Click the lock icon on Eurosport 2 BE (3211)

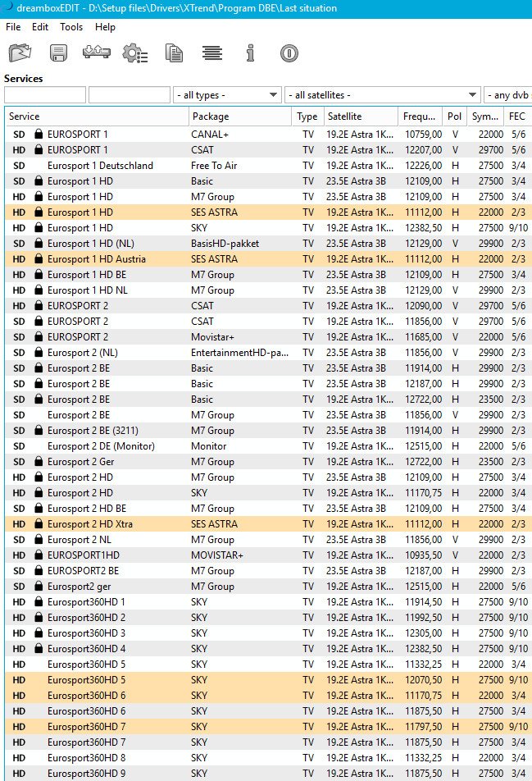coord(39,431)
